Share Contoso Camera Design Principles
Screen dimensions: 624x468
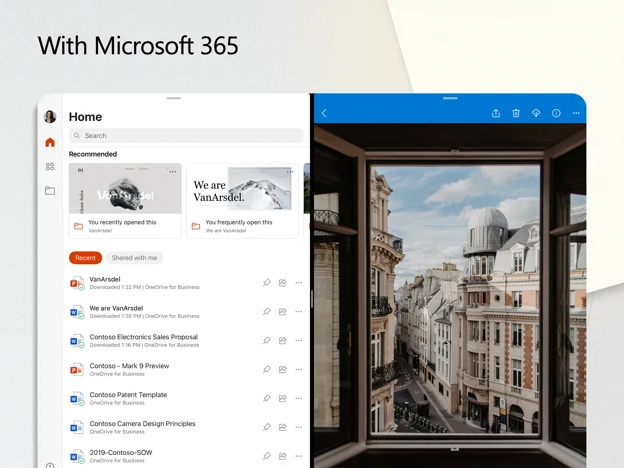(x=283, y=427)
